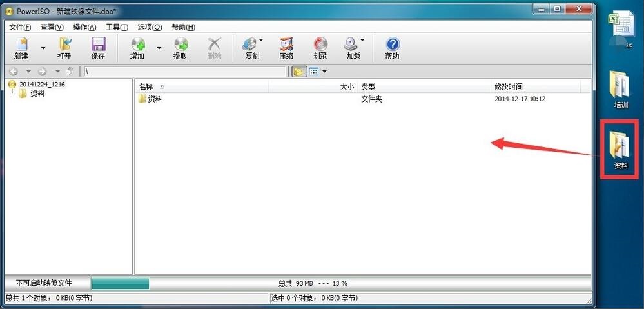644x309 pixels.
Task: Open the 操作(A) menu
Action: click(x=84, y=27)
